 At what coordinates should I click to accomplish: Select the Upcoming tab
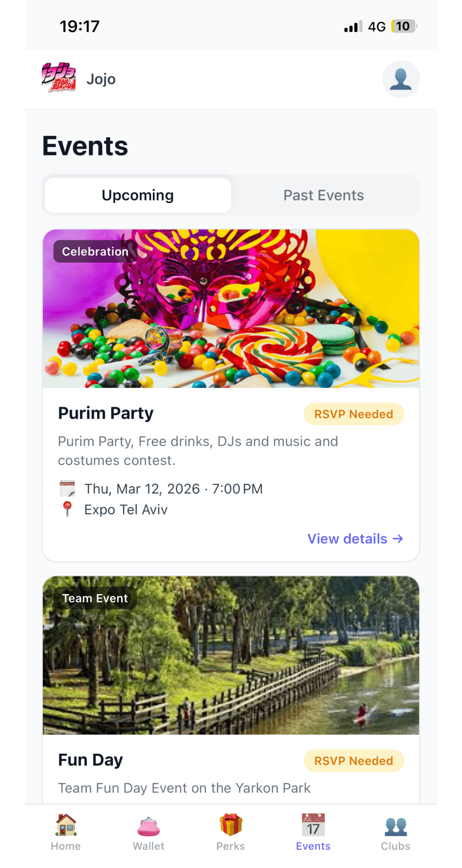pos(138,195)
